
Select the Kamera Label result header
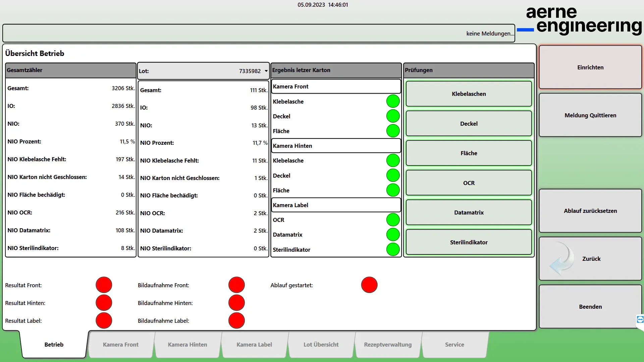tap(336, 205)
